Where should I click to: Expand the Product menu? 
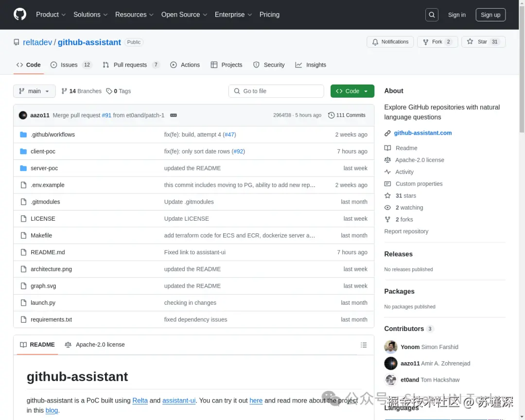coord(51,15)
